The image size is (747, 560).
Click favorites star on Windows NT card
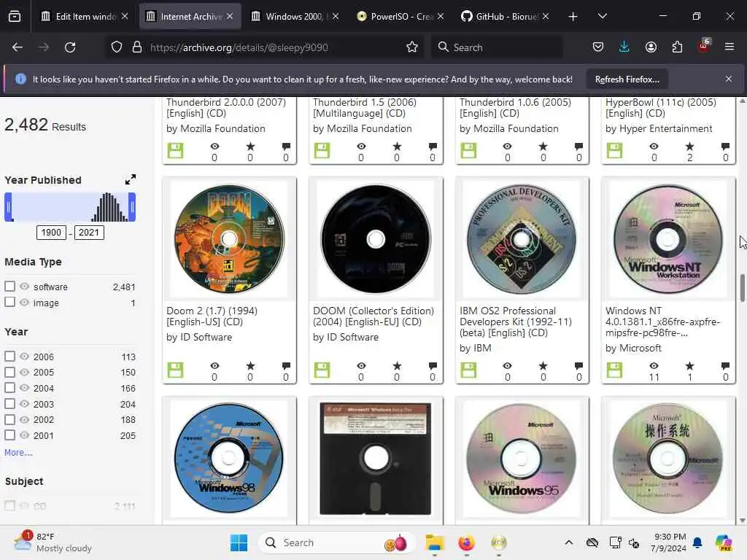pos(689,366)
